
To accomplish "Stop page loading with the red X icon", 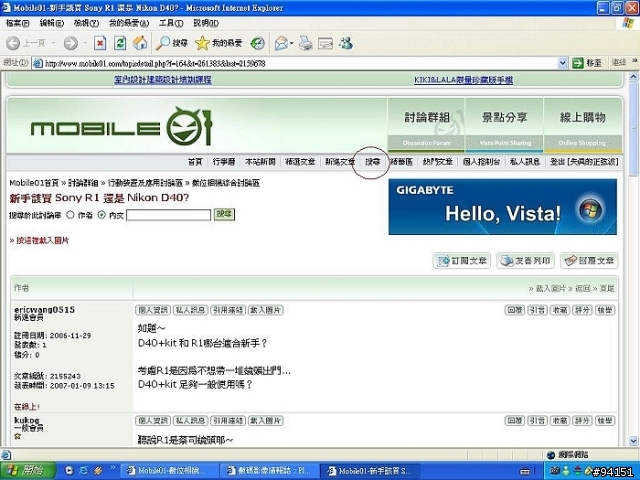I will click(100, 43).
